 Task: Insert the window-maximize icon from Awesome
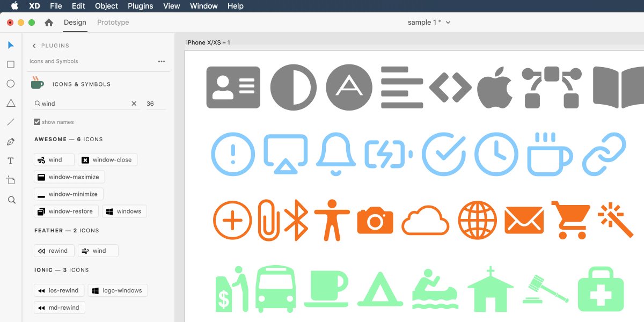pyautogui.click(x=69, y=177)
